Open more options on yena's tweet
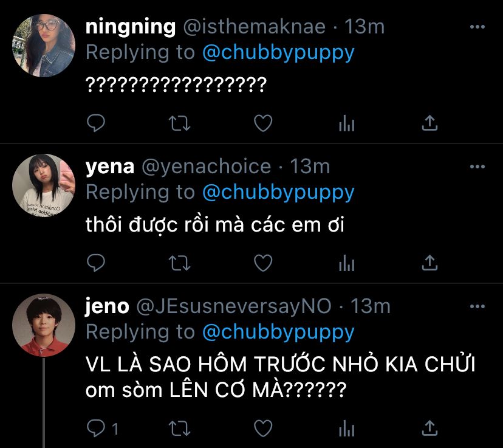The image size is (503, 448). 478,167
